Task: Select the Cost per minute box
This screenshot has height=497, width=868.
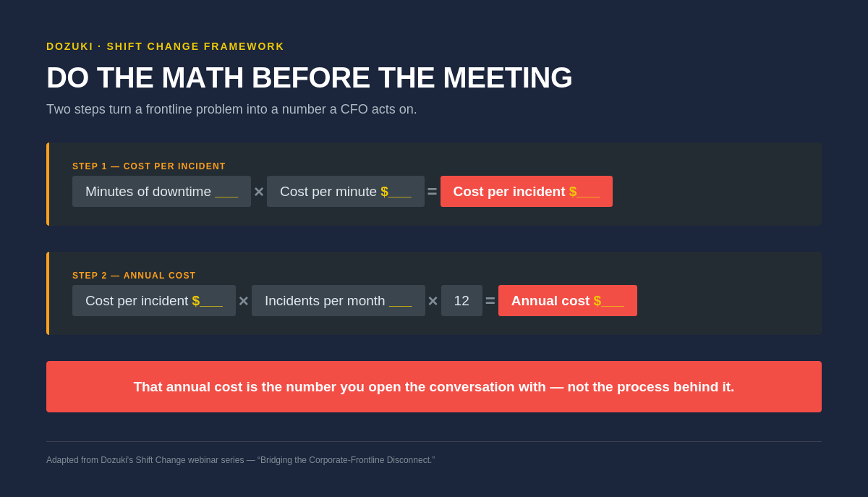Action: coord(346,192)
